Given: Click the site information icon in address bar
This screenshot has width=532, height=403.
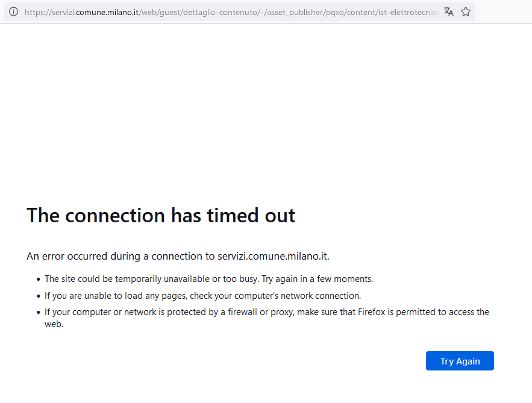Looking at the screenshot, I should 13,11.
